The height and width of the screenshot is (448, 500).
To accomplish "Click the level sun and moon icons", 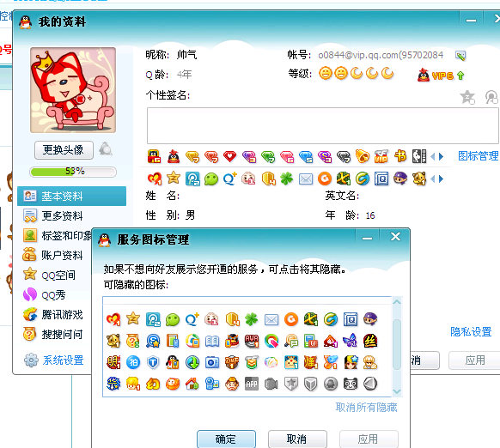I will pos(357,73).
